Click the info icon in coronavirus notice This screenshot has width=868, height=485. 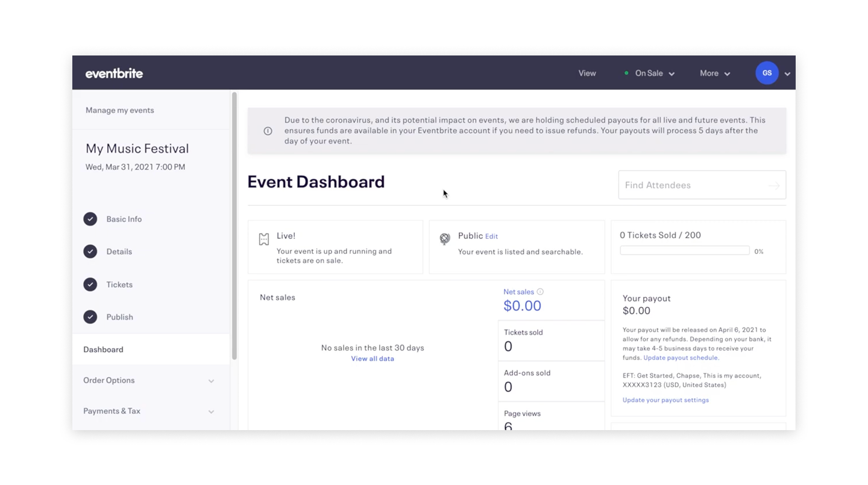[268, 131]
